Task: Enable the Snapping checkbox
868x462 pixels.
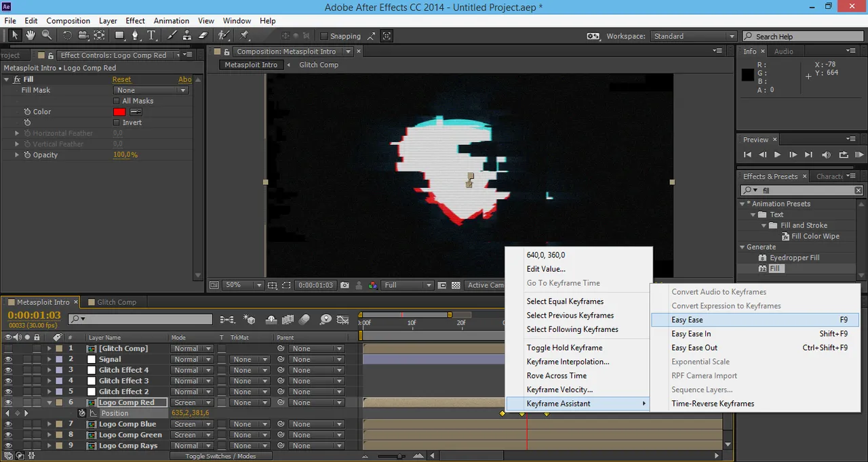Action: click(324, 37)
